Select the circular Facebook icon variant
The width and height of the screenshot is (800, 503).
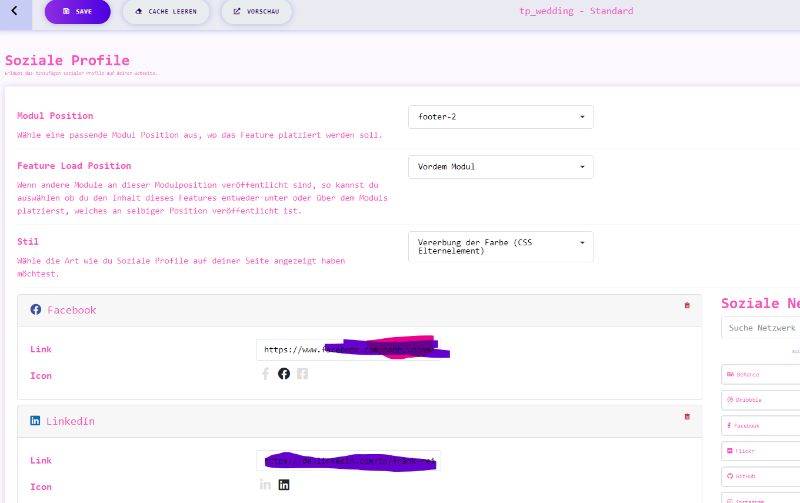(284, 374)
